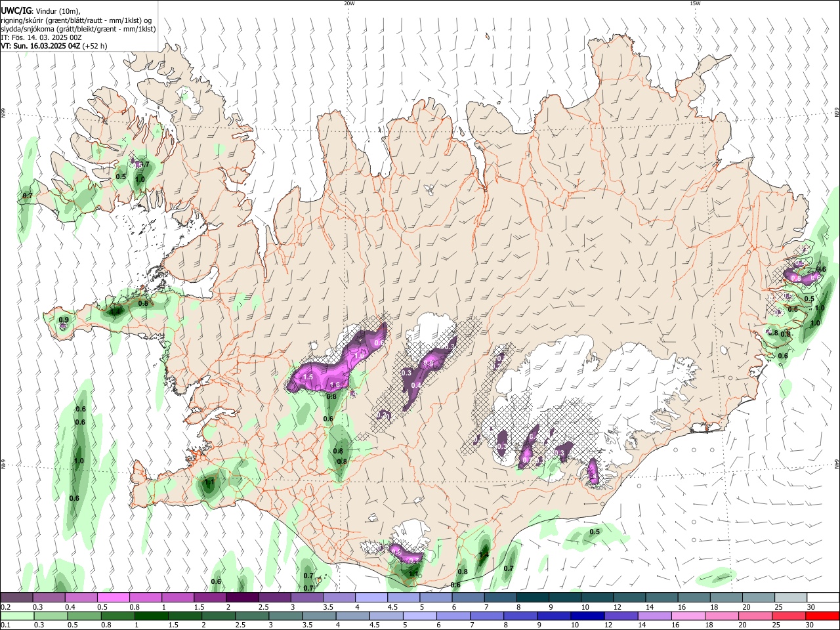Click the light lavender 4 swatch in snow legend
This screenshot has height=630, width=840.
371,597
